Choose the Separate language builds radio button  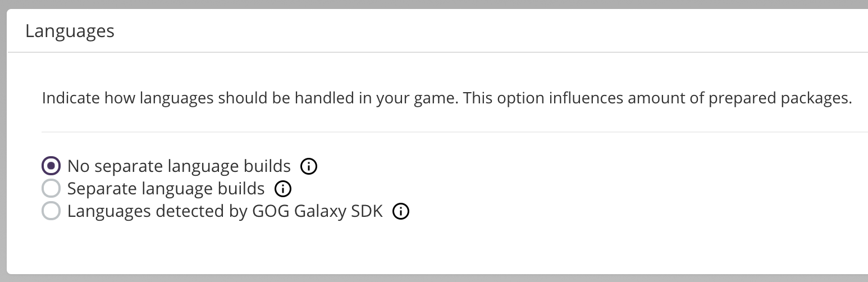pyautogui.click(x=51, y=189)
